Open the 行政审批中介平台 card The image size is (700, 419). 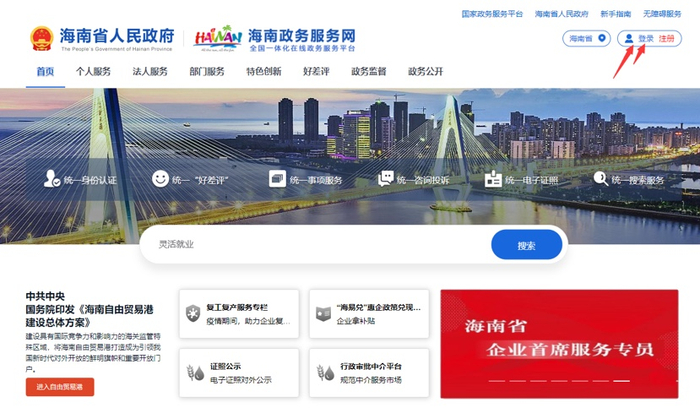pyautogui.click(x=369, y=373)
